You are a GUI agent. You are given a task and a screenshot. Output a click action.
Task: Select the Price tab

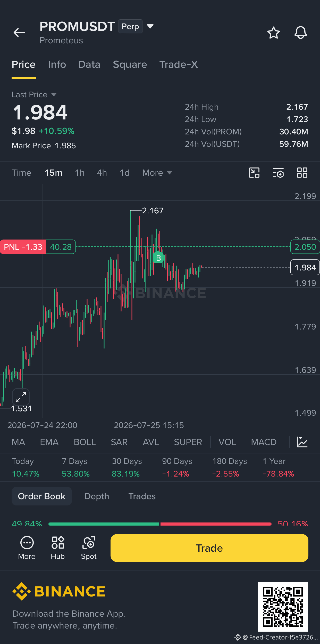24,65
